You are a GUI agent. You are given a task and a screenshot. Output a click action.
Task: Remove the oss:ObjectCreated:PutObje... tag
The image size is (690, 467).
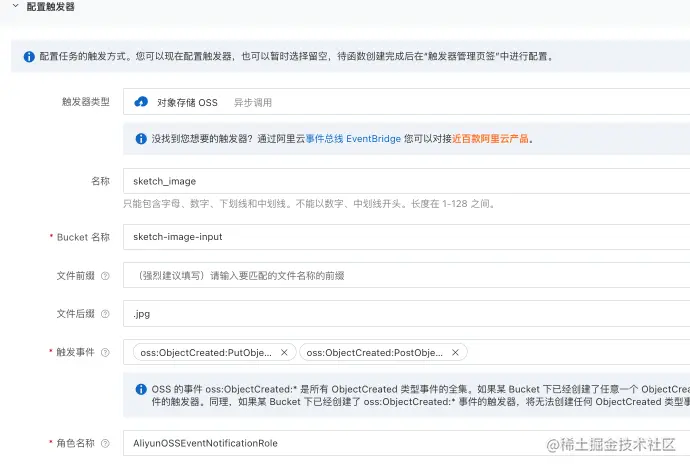point(284,353)
